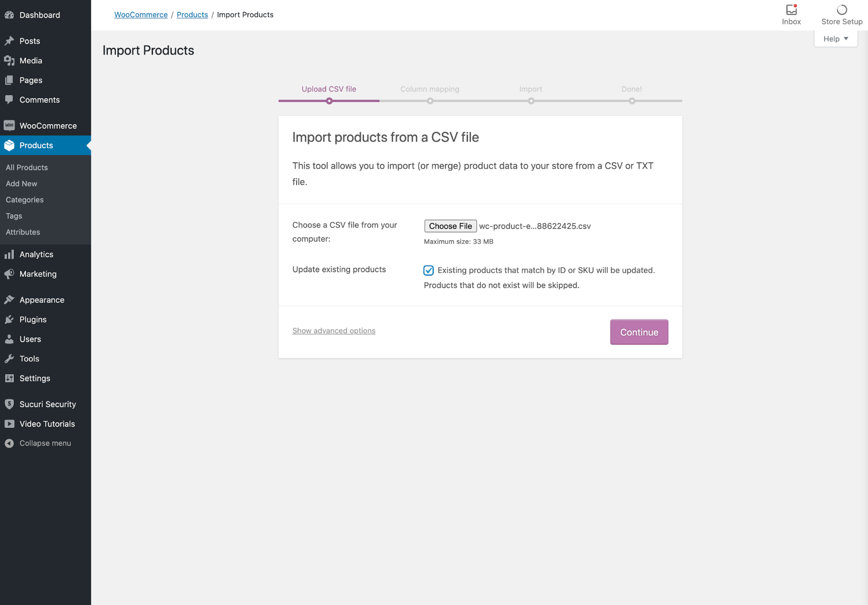
Task: Open Categories in the Products submenu
Action: tap(25, 200)
